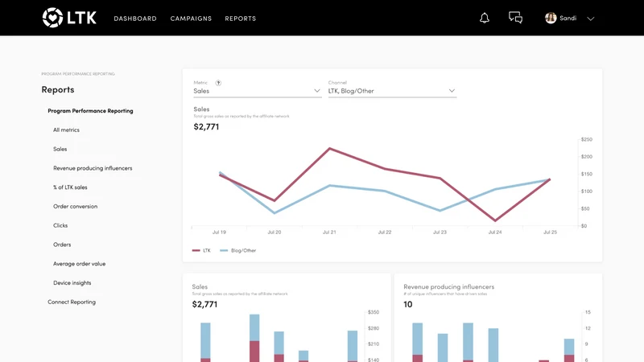Image resolution: width=644 pixels, height=362 pixels.
Task: Click the Jul 24 axis label
Action: 495,232
